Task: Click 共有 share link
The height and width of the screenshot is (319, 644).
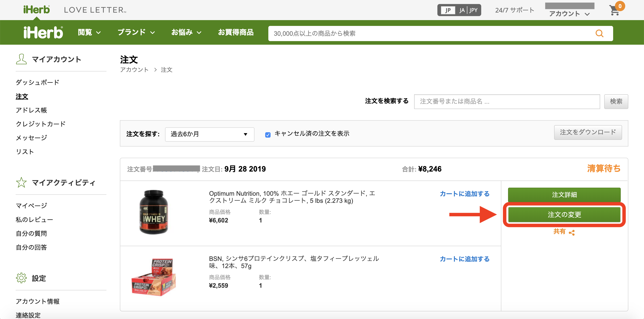Action: 559,232
